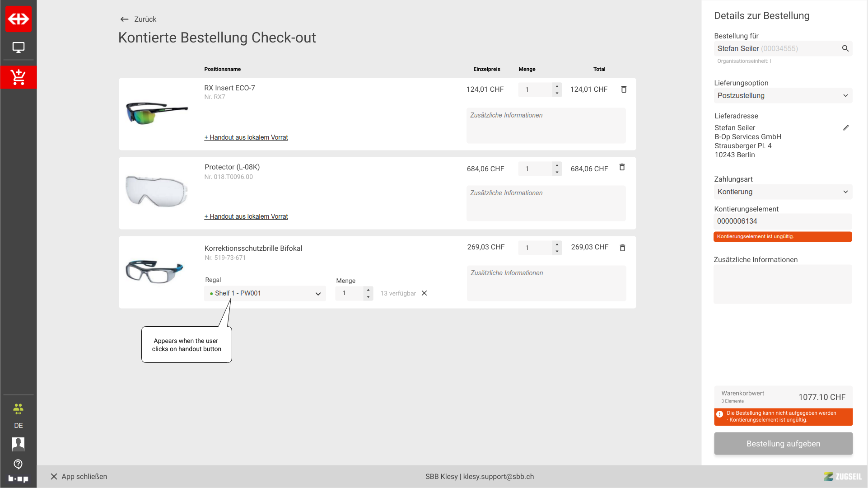Delete the Korrektionsschutzbrille Bifokal item
The width and height of the screenshot is (868, 488).
tap(622, 248)
